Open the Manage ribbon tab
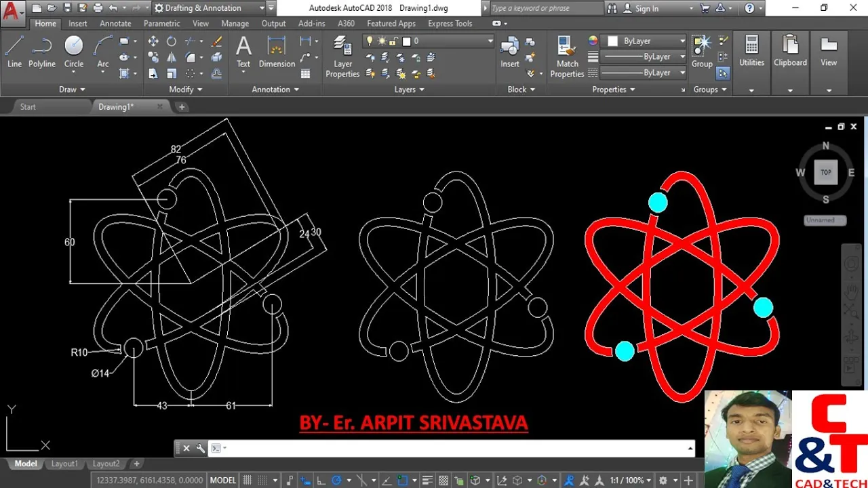This screenshot has height=488, width=868. [x=235, y=23]
